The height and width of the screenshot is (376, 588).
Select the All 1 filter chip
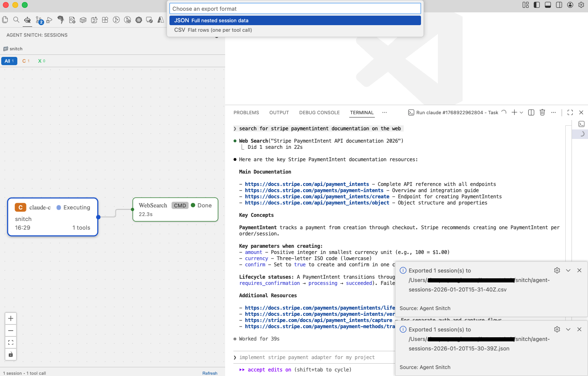point(9,61)
